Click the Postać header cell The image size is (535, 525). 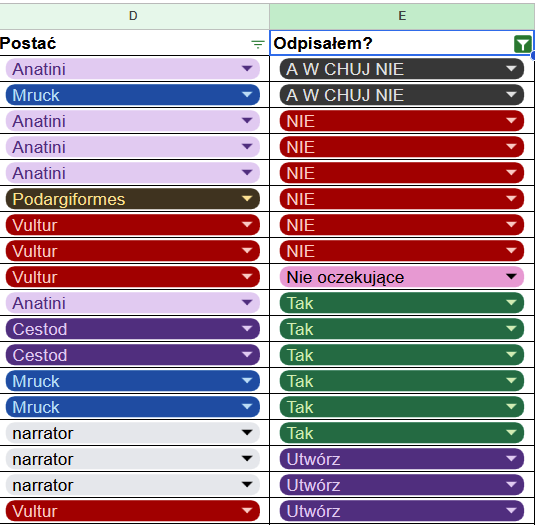point(134,43)
